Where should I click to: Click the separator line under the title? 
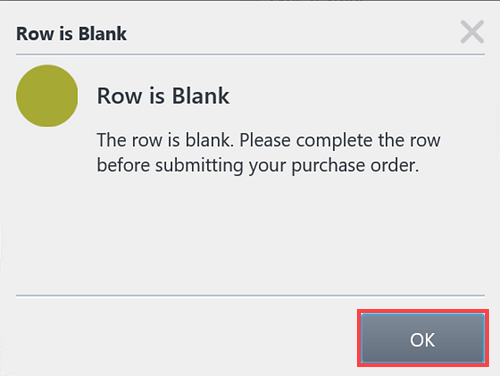coord(250,54)
